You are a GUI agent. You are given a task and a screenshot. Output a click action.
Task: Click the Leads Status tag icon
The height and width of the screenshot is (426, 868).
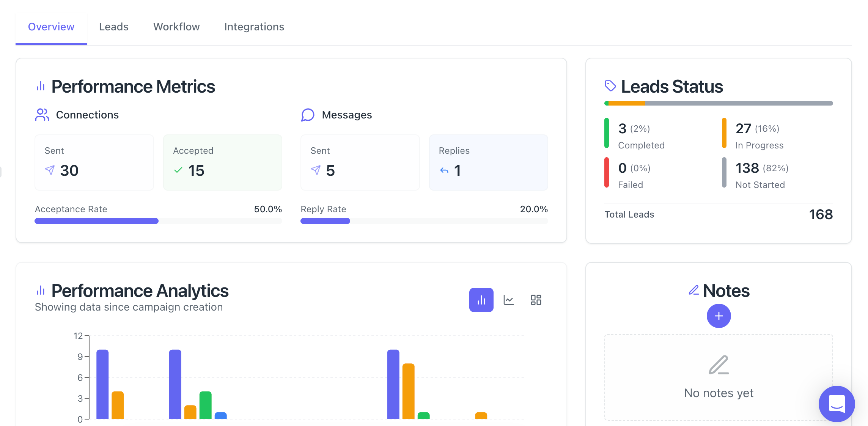click(610, 86)
